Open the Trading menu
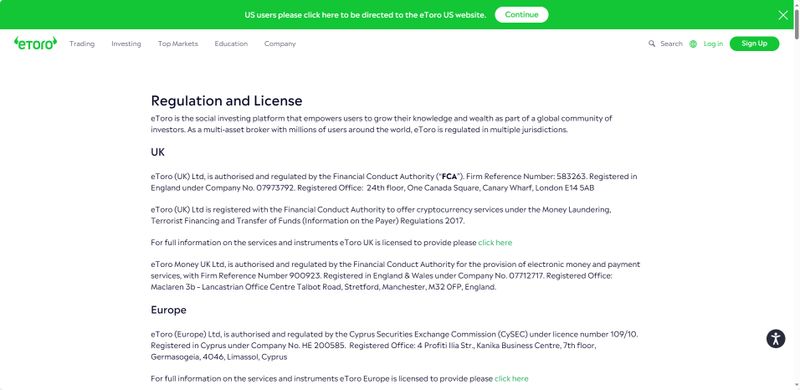800x390 pixels. 82,44
